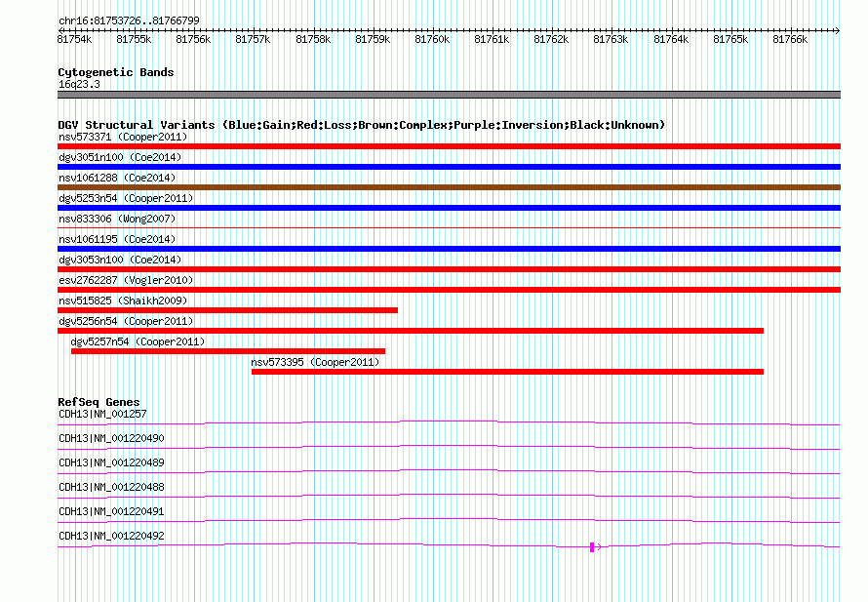Click the brown nsv1061288 complex bar
Image resolution: width=868 pixels, height=602 pixels.
449,187
